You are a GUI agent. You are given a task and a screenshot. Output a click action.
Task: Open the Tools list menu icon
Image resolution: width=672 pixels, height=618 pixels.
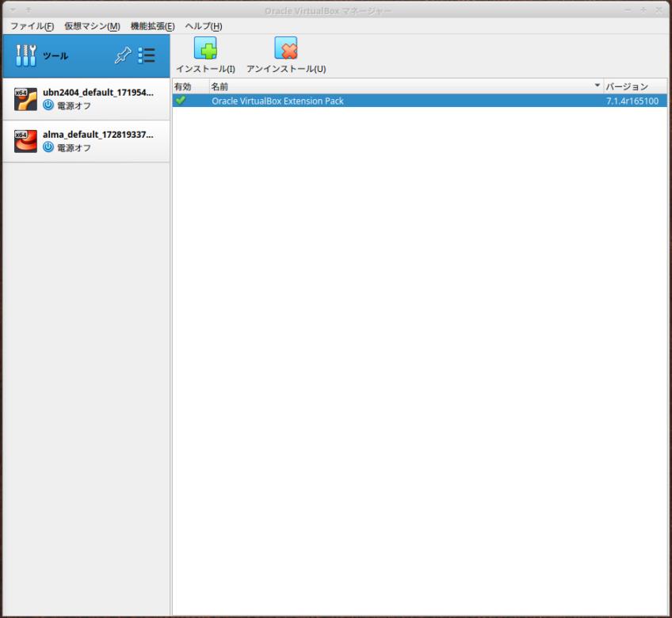pyautogui.click(x=147, y=55)
